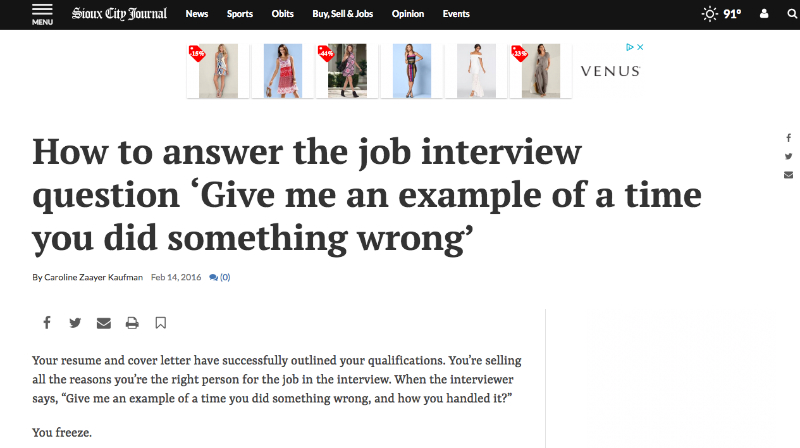
Task: Open the Opinion section
Action: click(408, 14)
